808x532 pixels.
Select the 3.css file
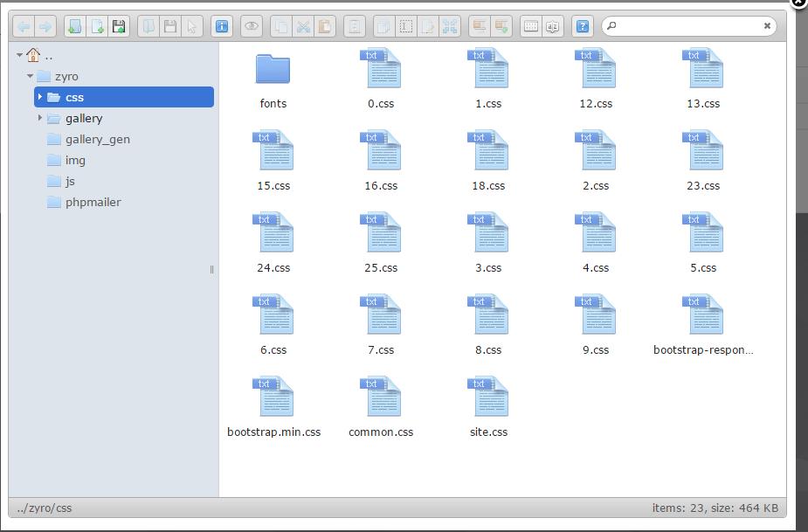[x=488, y=242]
